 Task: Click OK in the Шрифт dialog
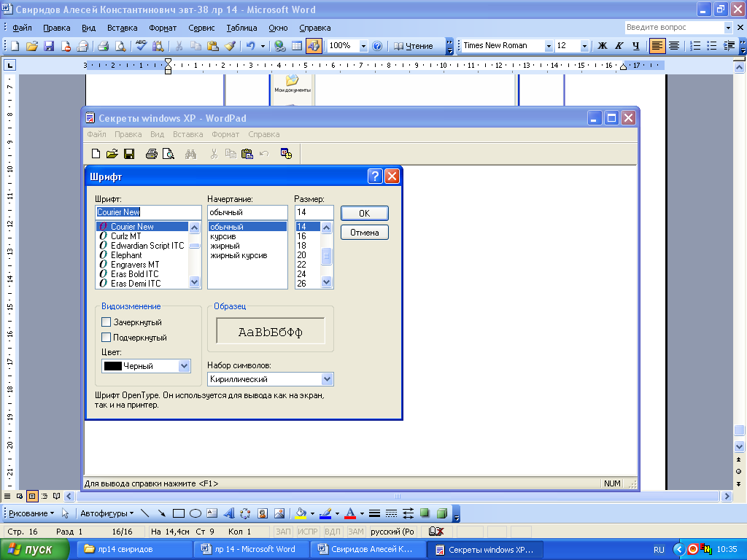pyautogui.click(x=365, y=214)
